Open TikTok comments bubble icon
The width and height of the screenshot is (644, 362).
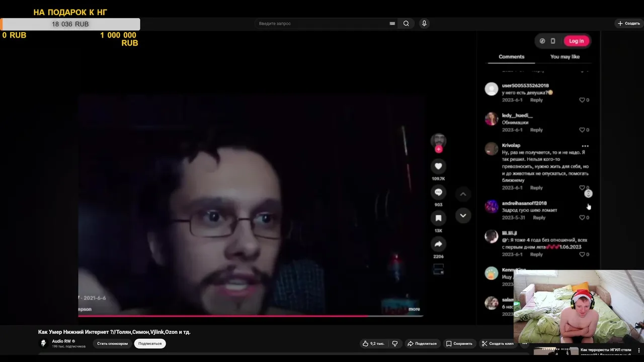pos(438,192)
